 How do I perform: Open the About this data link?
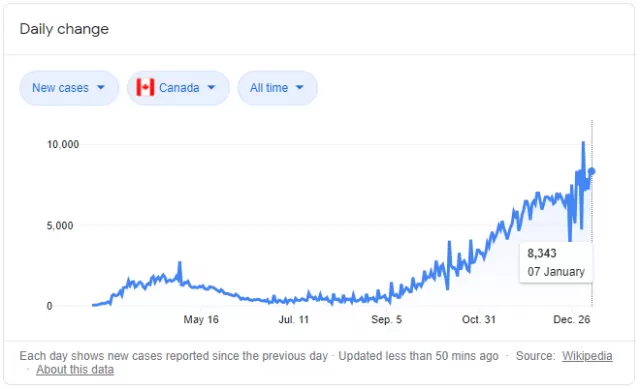(75, 370)
